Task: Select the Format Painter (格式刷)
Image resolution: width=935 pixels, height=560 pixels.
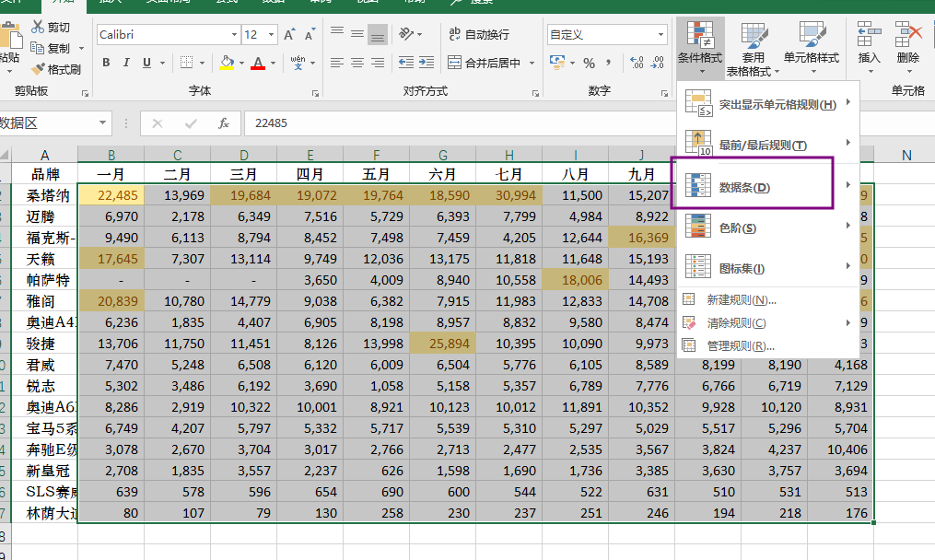Action: tap(56, 69)
